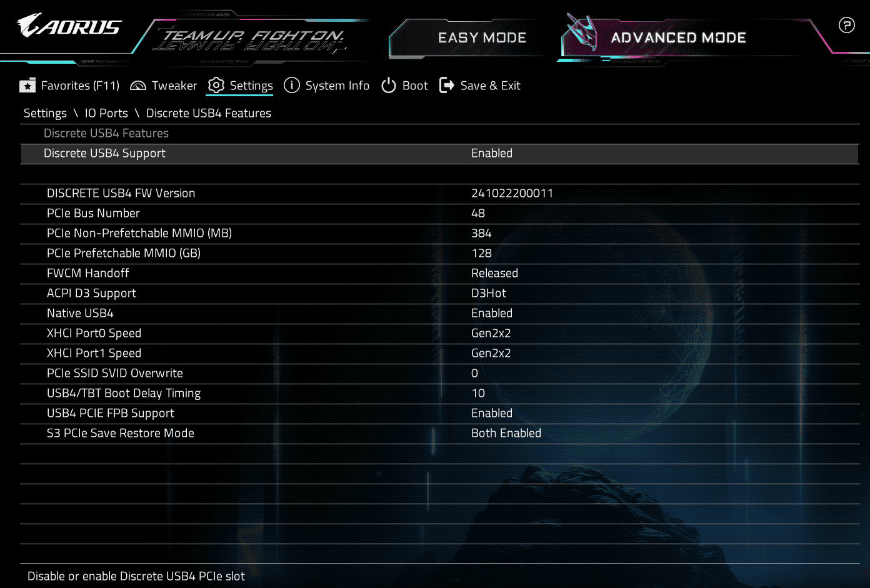Select the Native USB4 label
870x588 pixels.
80,313
